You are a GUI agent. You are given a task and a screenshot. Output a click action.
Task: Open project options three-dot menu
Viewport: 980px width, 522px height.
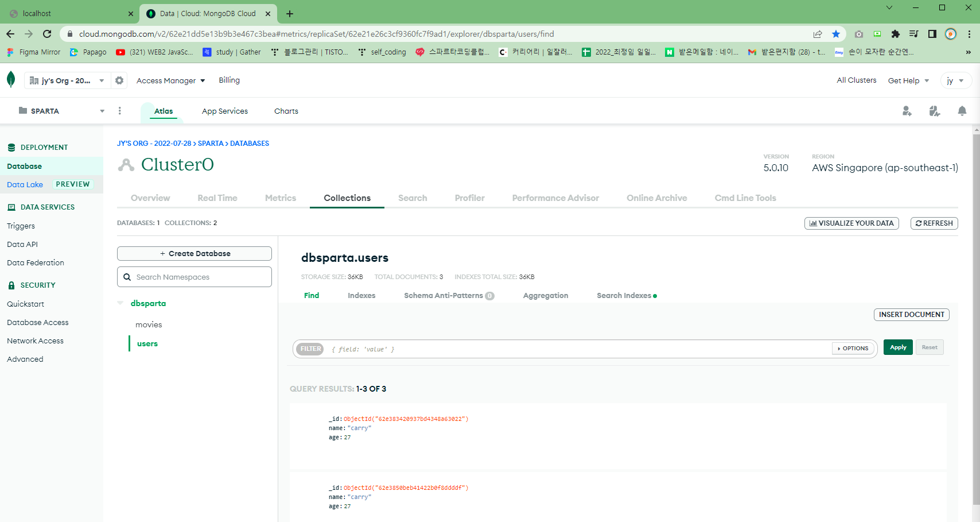coord(119,111)
